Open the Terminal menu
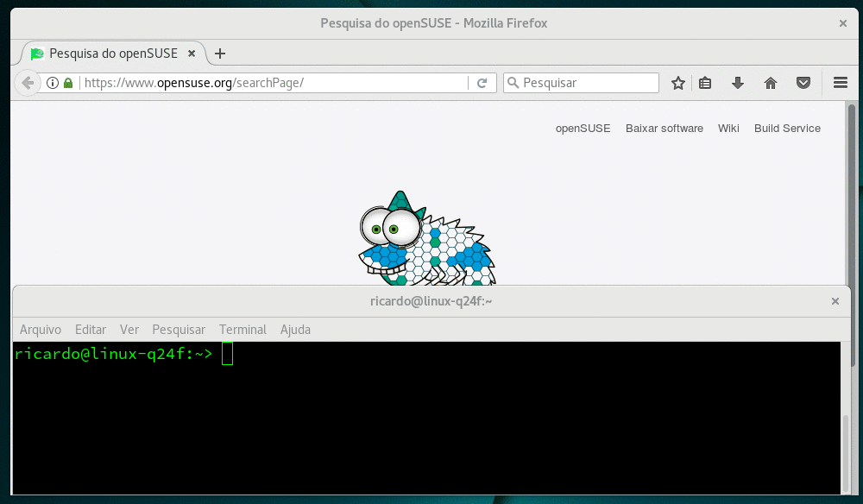 click(243, 330)
